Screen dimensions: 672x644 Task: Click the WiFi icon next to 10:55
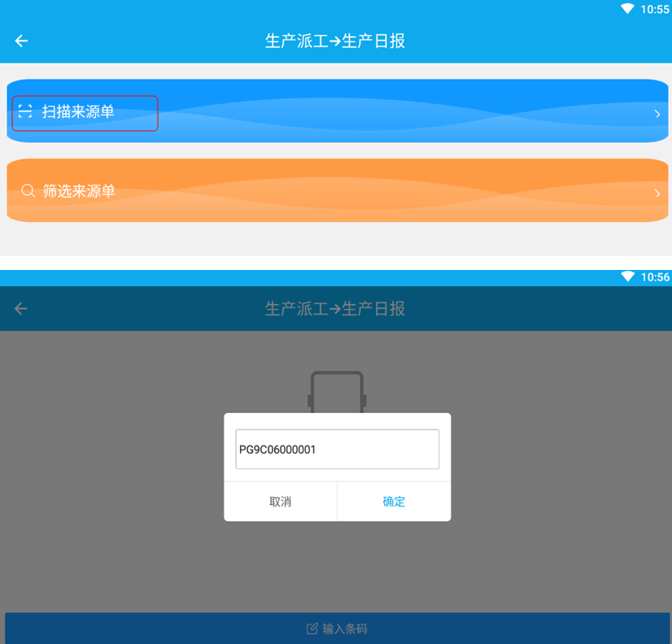click(627, 9)
